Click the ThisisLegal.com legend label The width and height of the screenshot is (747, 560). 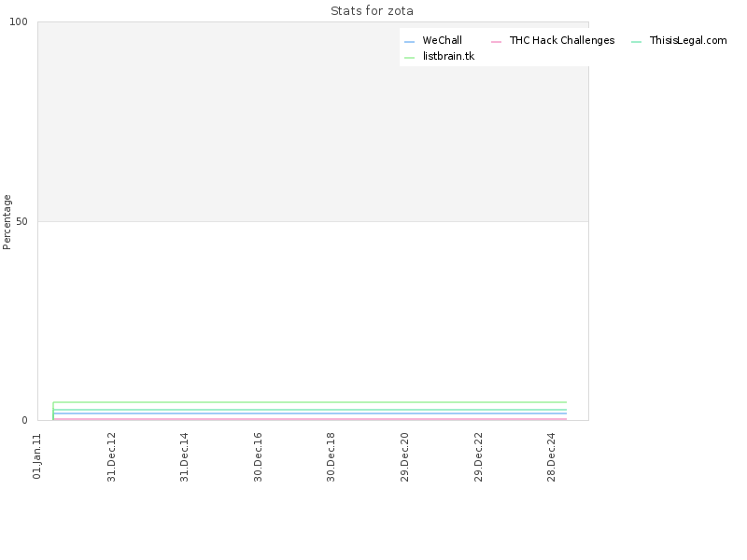click(x=688, y=40)
